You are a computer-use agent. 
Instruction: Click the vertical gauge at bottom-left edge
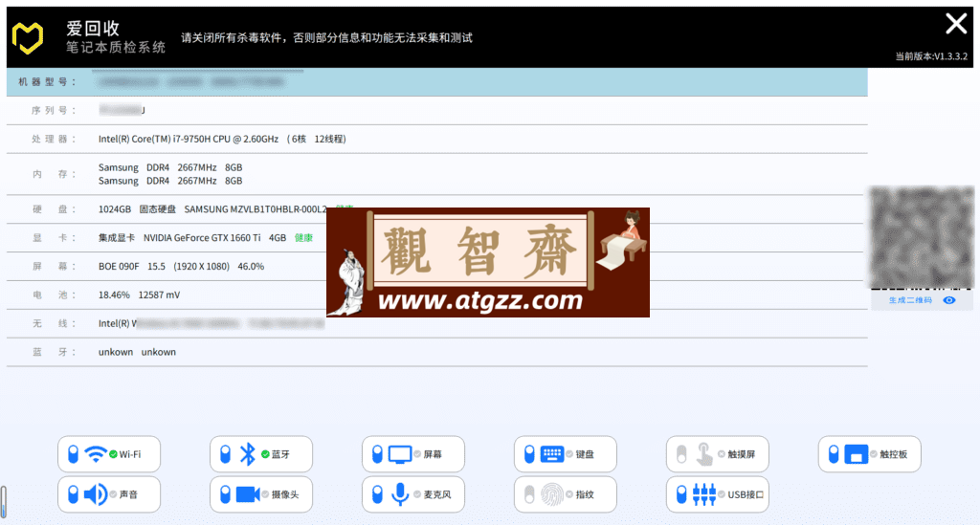coord(3,501)
